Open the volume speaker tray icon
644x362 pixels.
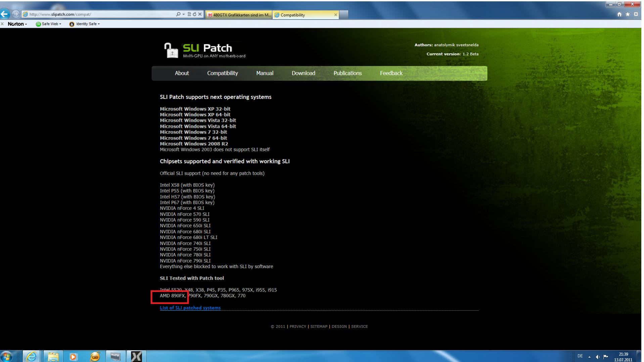598,357
